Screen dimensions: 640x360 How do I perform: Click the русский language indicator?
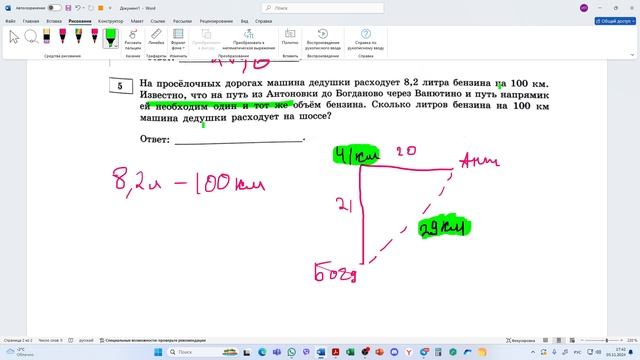point(86,340)
